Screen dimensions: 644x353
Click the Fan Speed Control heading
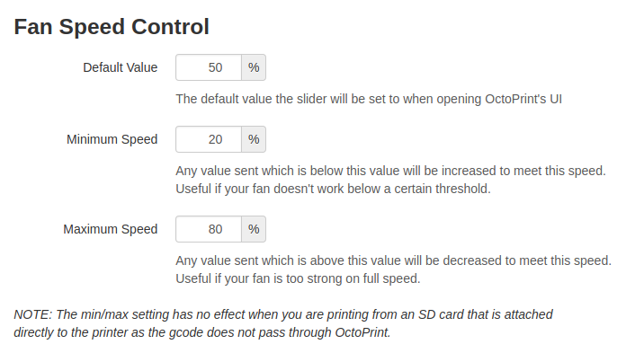coord(112,27)
